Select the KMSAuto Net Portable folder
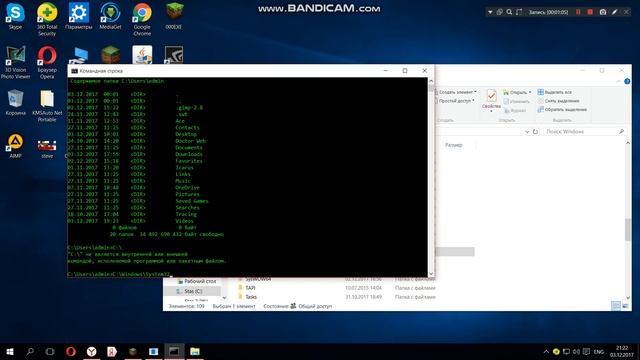 click(x=47, y=106)
